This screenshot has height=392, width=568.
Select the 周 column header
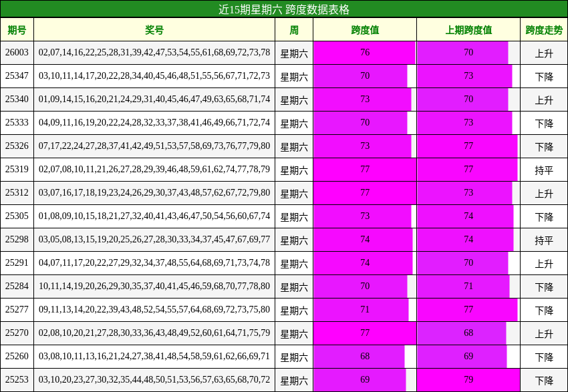point(294,30)
